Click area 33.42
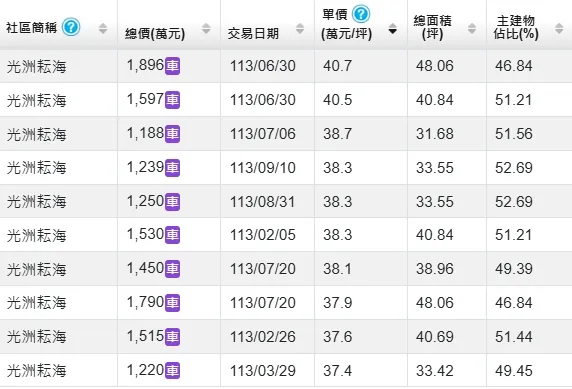 (434, 371)
